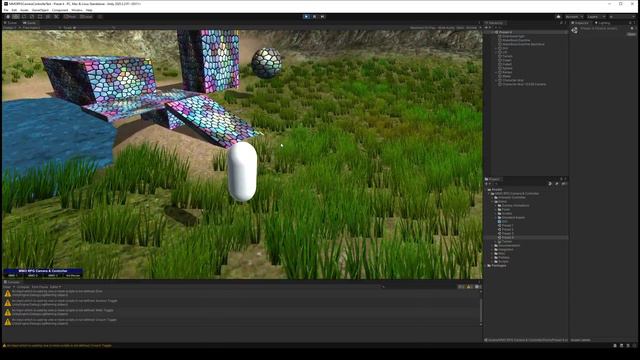Pause the running game

[314, 17]
